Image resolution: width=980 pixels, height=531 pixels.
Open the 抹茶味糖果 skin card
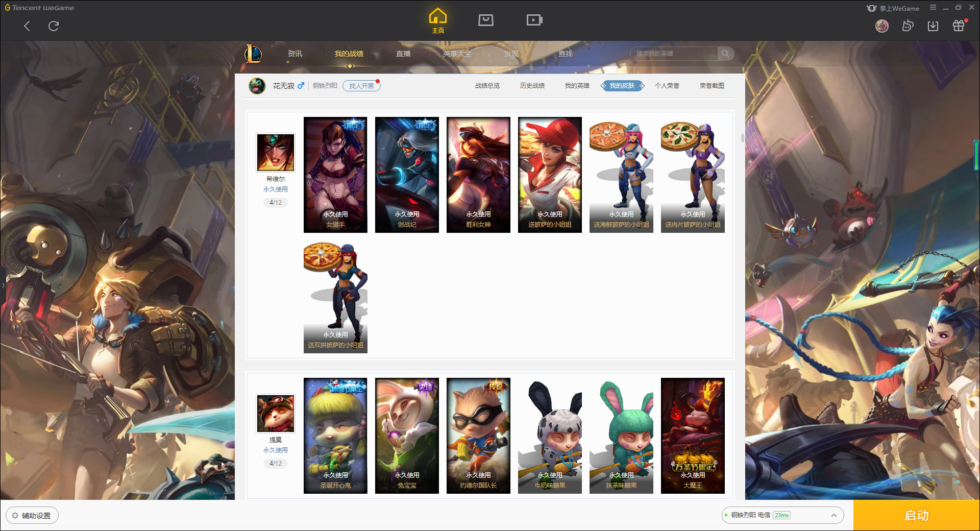(621, 436)
